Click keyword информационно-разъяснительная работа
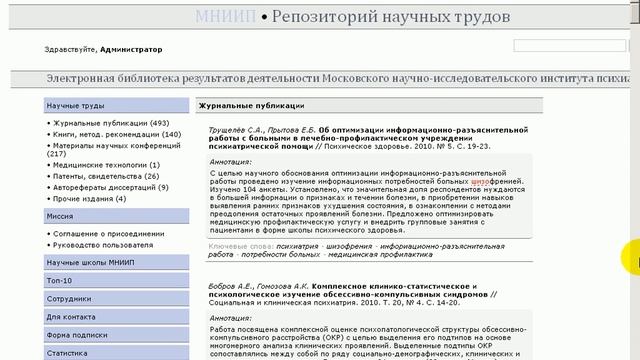640x360 pixels. [x=356, y=250]
